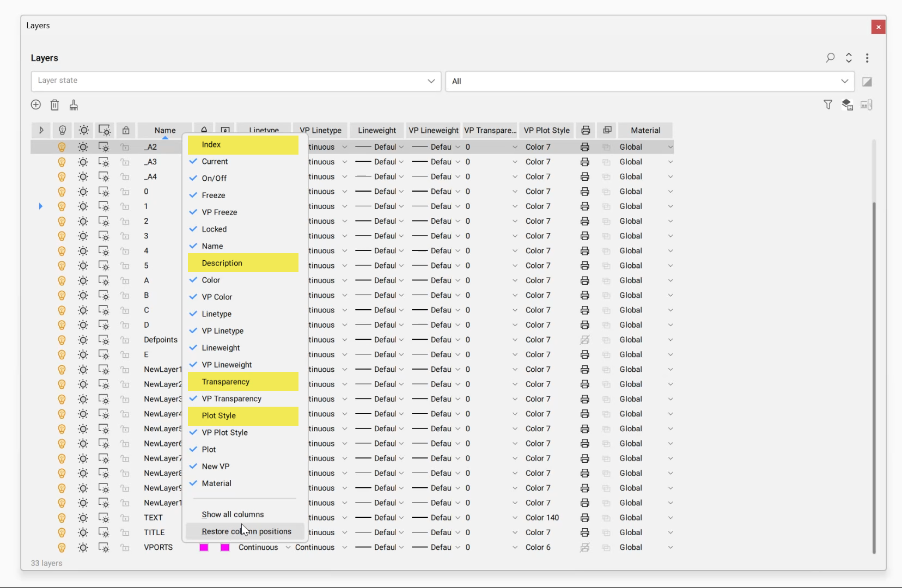Click the magenta VP Color swatch for VPORTS
The width and height of the screenshot is (902, 588).
(225, 547)
